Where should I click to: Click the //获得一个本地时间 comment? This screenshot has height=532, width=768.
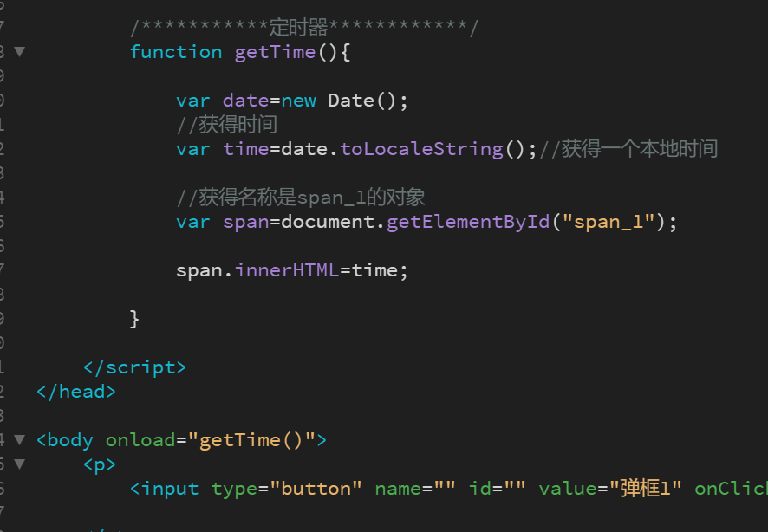[628, 149]
